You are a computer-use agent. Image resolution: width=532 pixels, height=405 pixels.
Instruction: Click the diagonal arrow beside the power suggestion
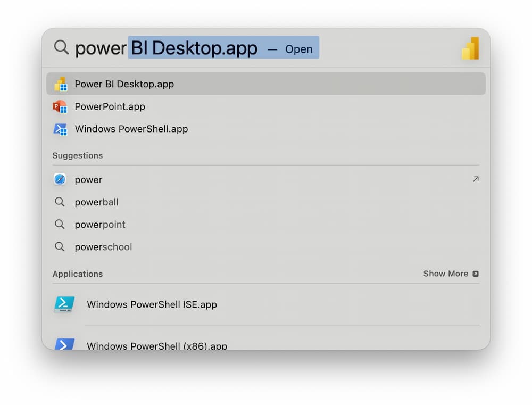click(475, 179)
